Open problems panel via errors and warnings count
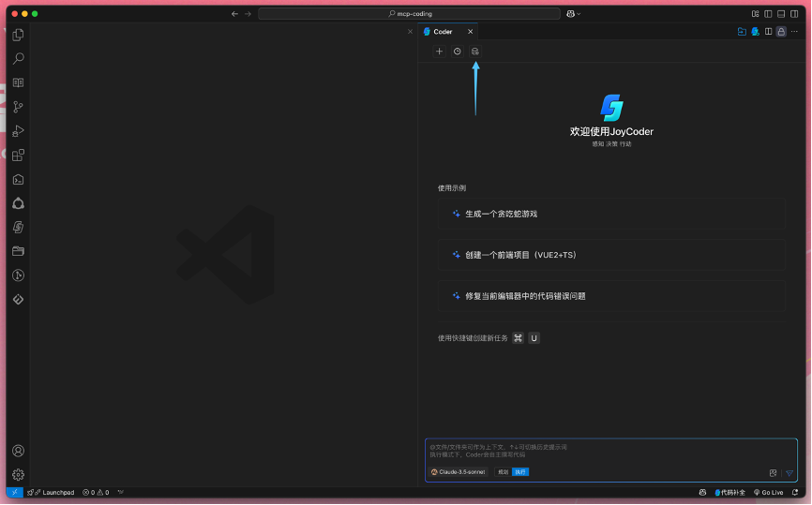 click(96, 493)
